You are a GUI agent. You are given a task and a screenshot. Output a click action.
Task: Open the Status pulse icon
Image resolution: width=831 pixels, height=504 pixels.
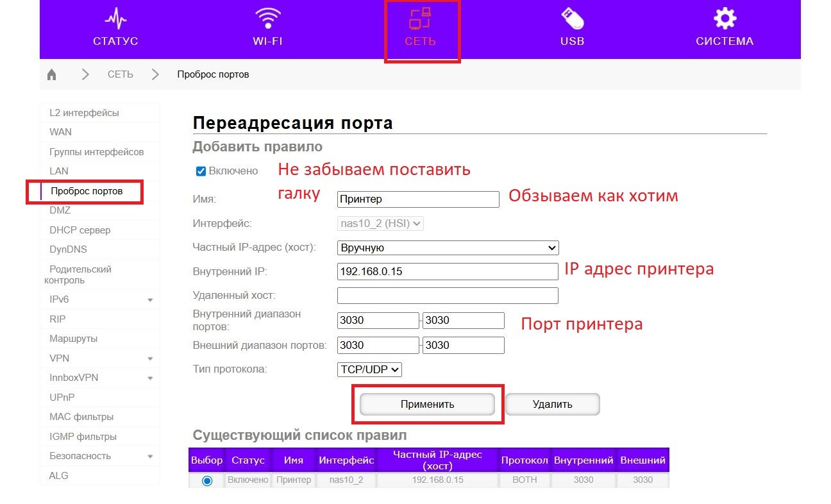[115, 19]
